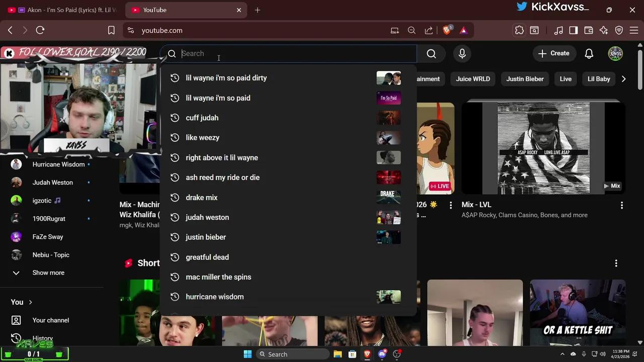Bookmark this page with the bookmark icon
The image size is (644, 362).
(111, 30)
